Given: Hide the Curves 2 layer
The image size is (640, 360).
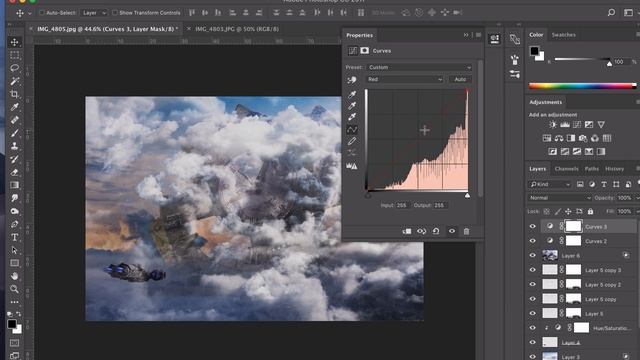Looking at the screenshot, I should [x=533, y=241].
